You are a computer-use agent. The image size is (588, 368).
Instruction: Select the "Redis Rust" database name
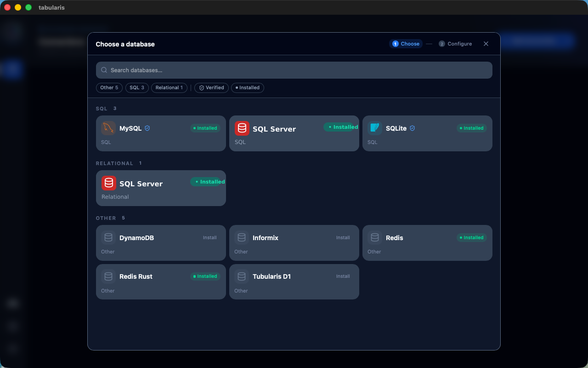coord(136,276)
